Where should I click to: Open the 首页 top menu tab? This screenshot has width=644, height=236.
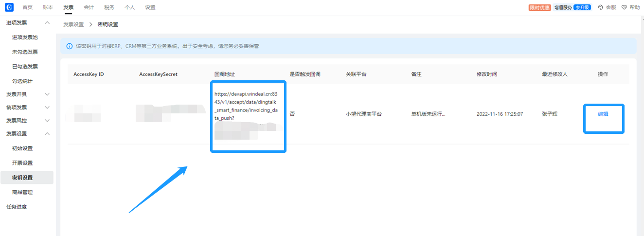[x=28, y=7]
